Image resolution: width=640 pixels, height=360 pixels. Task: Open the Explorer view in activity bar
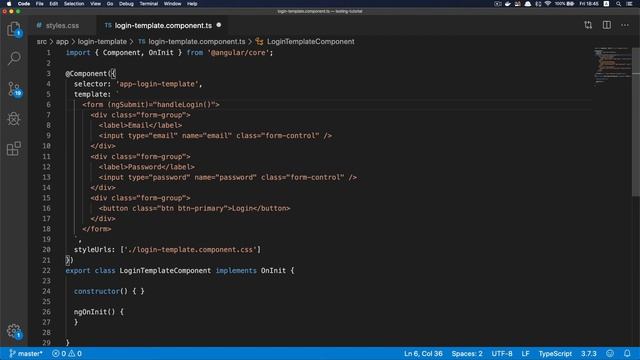coord(14,29)
